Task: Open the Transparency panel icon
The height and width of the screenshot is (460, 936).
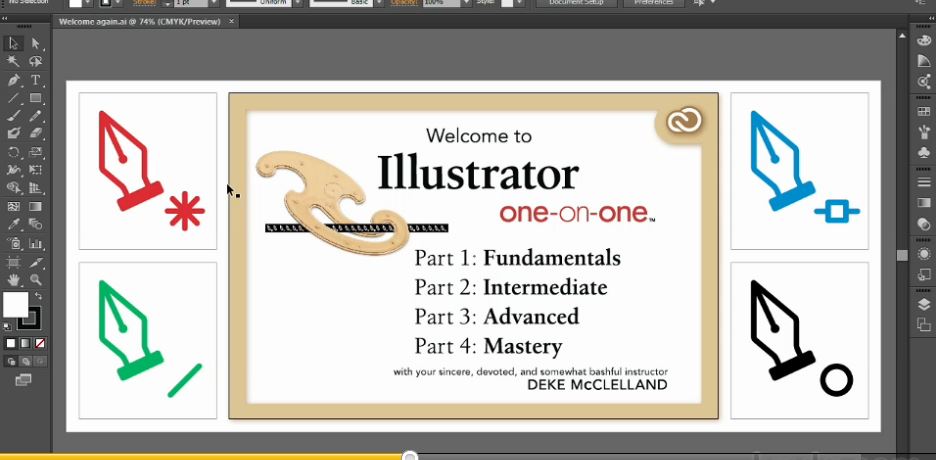Action: click(923, 224)
